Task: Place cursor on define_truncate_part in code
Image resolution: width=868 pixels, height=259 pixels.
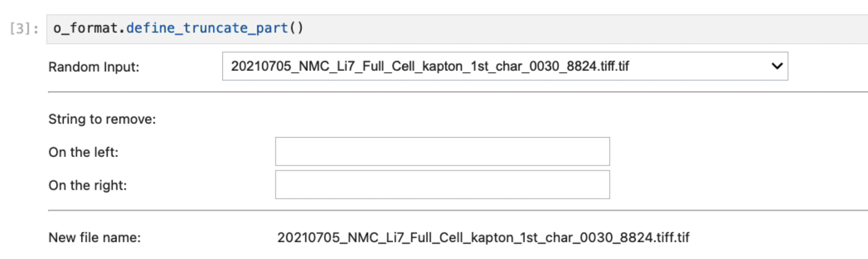Action: [x=207, y=28]
